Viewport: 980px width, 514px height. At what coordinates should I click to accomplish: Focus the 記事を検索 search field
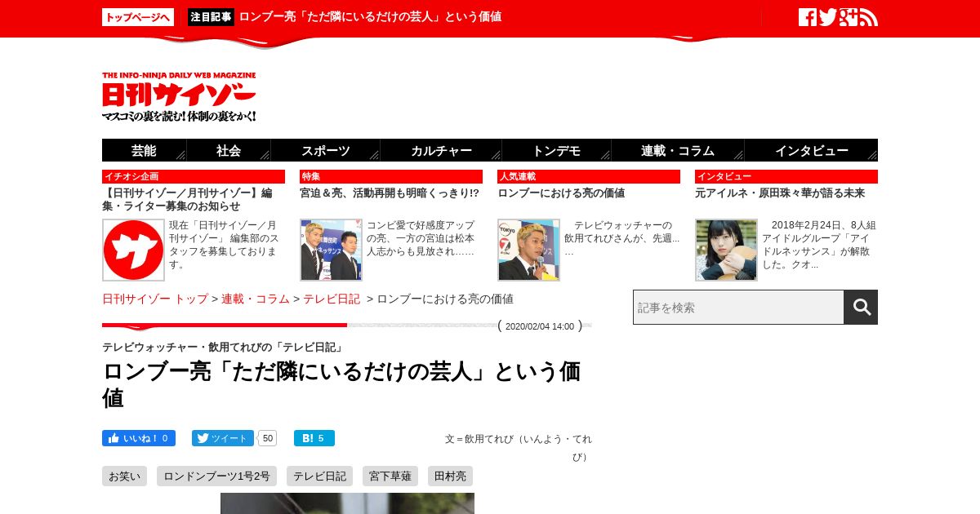coord(738,307)
